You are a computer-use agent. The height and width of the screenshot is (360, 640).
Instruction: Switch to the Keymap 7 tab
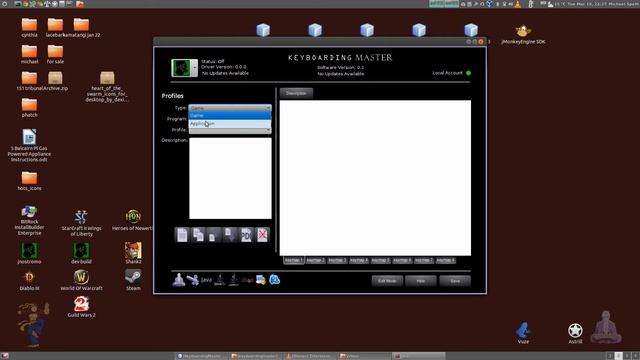click(424, 260)
